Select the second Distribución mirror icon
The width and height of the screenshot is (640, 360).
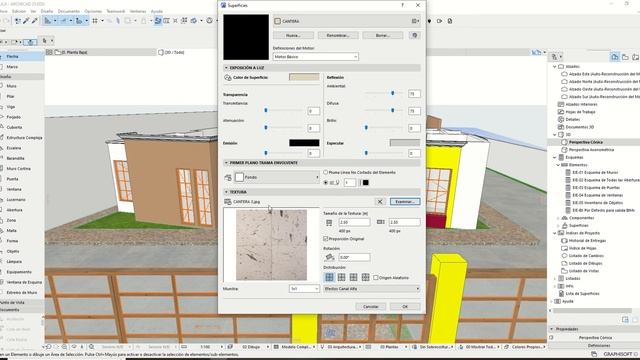341,278
